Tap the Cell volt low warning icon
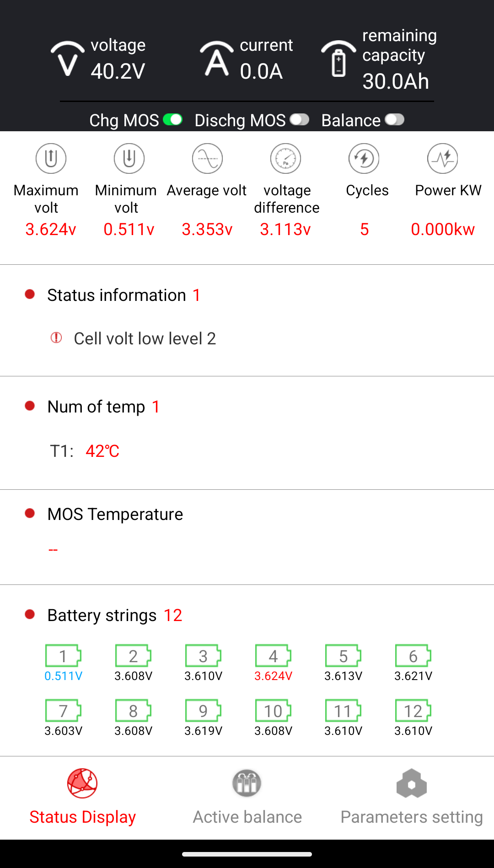Screen dimensions: 494x868 [56, 338]
